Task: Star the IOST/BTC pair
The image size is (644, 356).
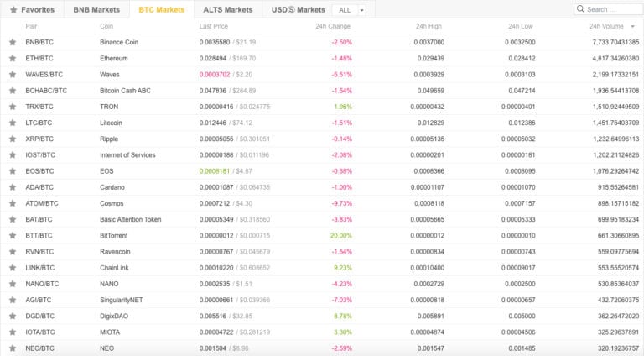Action: 13,155
